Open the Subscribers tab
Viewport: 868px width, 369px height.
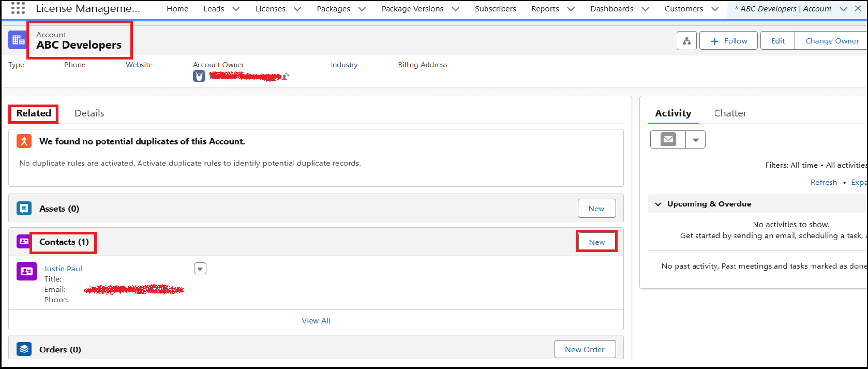tap(495, 9)
